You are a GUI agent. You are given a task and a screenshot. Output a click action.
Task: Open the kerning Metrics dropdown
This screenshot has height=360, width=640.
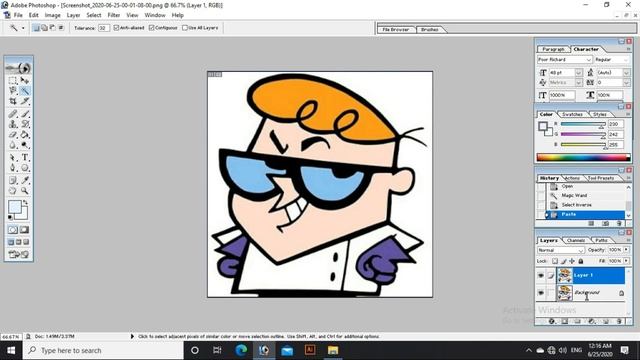pyautogui.click(x=578, y=83)
